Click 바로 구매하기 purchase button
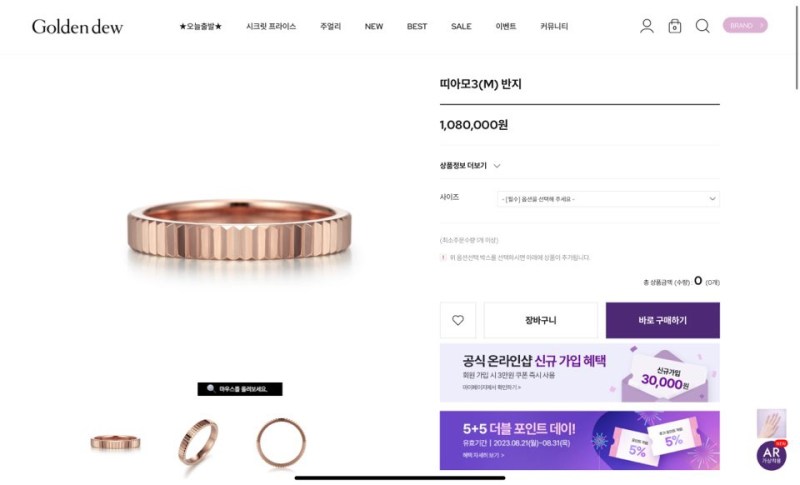 pos(663,320)
